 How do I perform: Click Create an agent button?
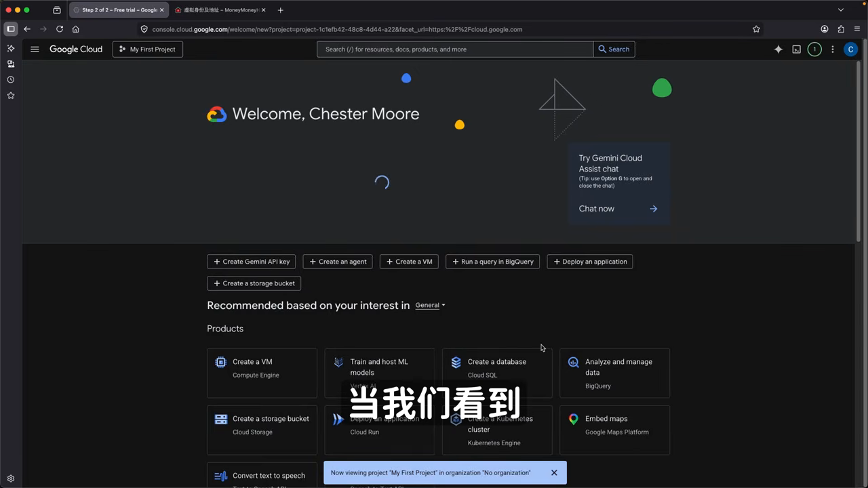tap(338, 262)
